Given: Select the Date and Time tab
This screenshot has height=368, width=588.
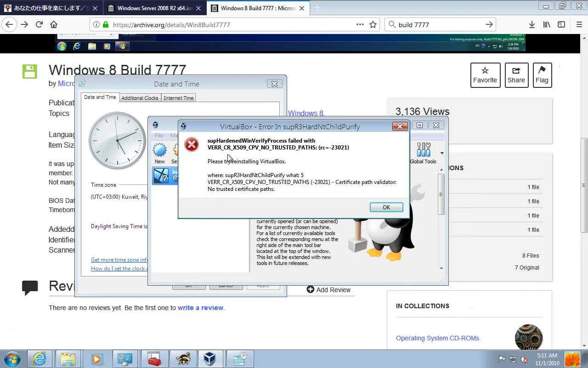Looking at the screenshot, I should pyautogui.click(x=100, y=97).
